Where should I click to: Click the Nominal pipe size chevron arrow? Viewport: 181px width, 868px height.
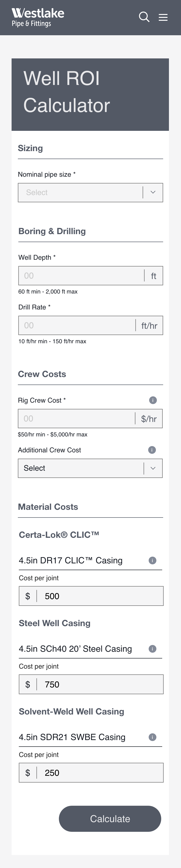click(153, 192)
